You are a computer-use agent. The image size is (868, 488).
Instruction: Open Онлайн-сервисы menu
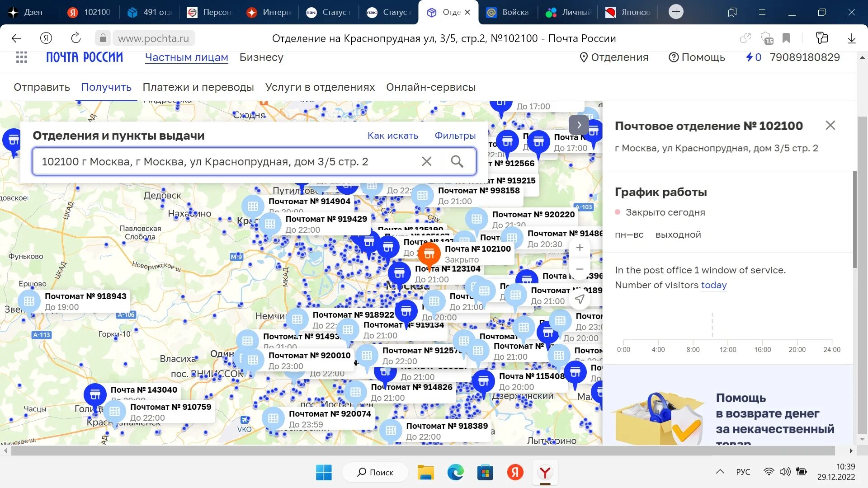coord(431,87)
